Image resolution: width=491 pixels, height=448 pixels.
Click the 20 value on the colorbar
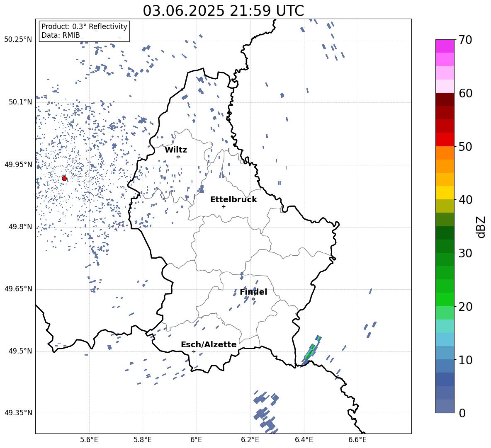pos(465,307)
